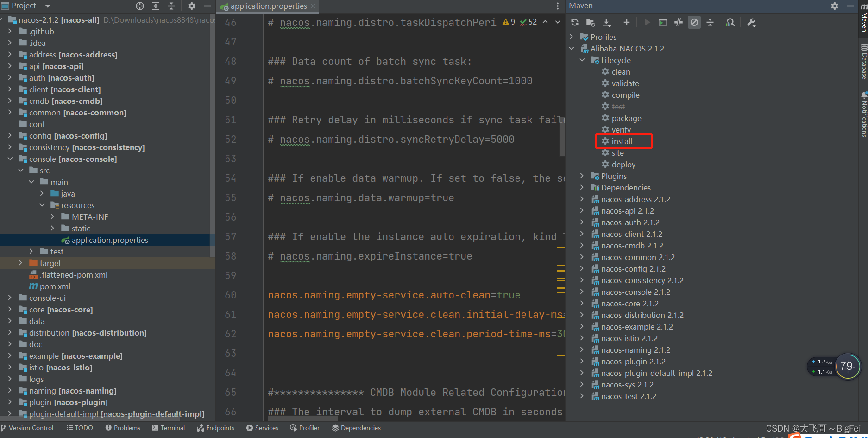Viewport: 868px width, 438px height.
Task: Open Version Control tool window
Action: pos(27,428)
